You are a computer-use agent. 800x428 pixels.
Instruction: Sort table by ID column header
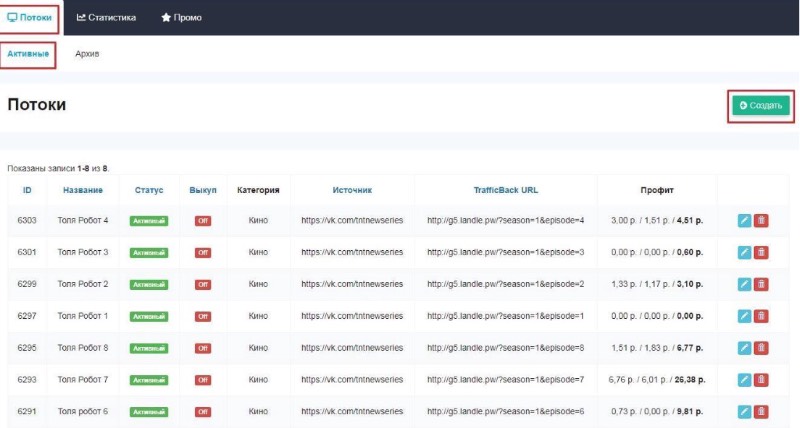[x=27, y=190]
